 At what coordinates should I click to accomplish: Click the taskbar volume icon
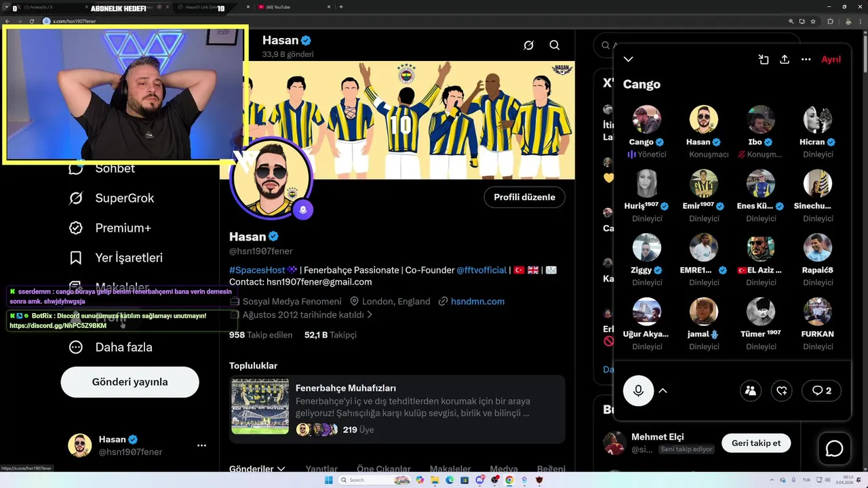click(827, 480)
